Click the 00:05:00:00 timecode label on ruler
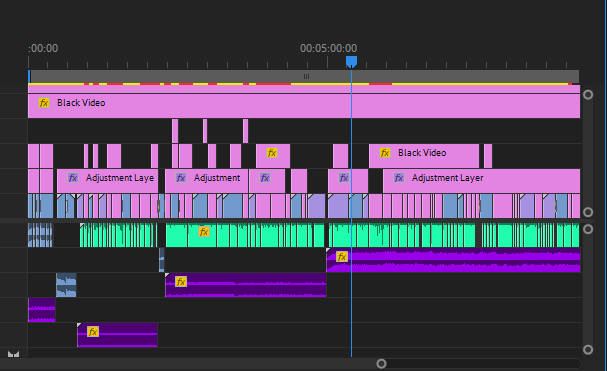The image size is (607, 371). coord(328,48)
